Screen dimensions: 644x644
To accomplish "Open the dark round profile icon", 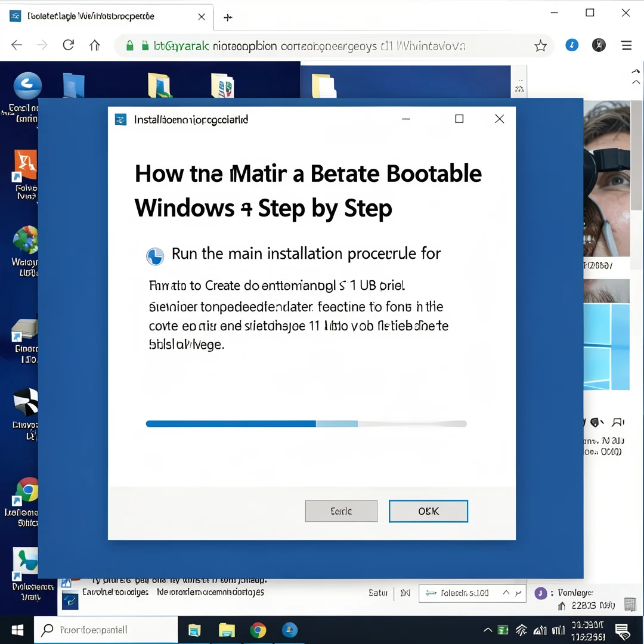I will pos(599,45).
